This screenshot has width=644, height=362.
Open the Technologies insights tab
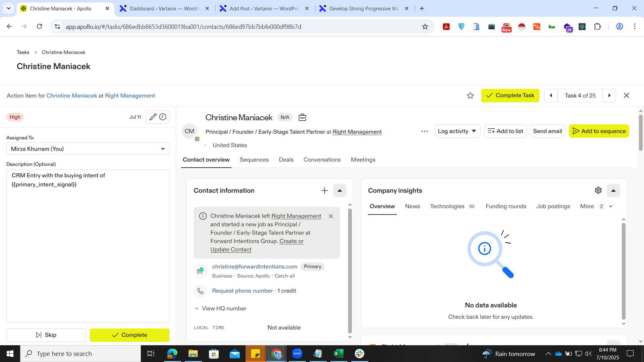point(452,206)
